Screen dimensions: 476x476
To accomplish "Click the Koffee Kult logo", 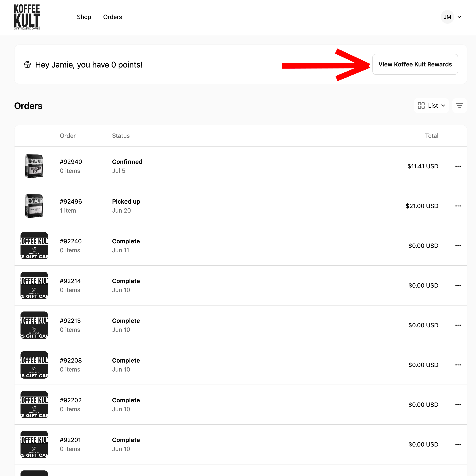I will [27, 17].
